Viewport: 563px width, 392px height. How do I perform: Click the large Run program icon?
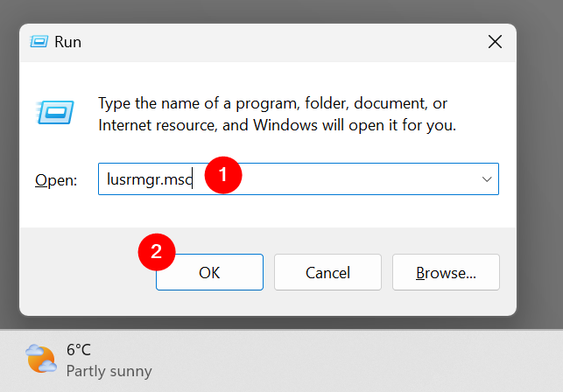tap(53, 112)
